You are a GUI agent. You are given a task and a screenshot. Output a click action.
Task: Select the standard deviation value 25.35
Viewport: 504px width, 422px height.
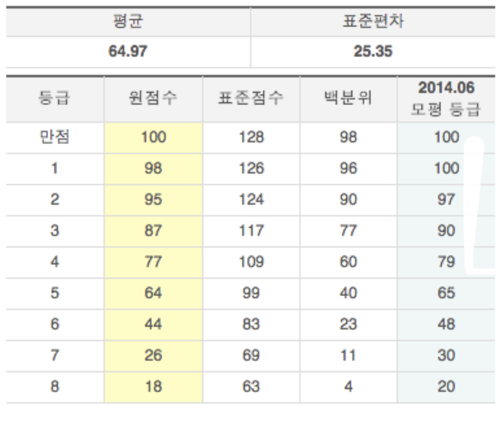pos(373,51)
